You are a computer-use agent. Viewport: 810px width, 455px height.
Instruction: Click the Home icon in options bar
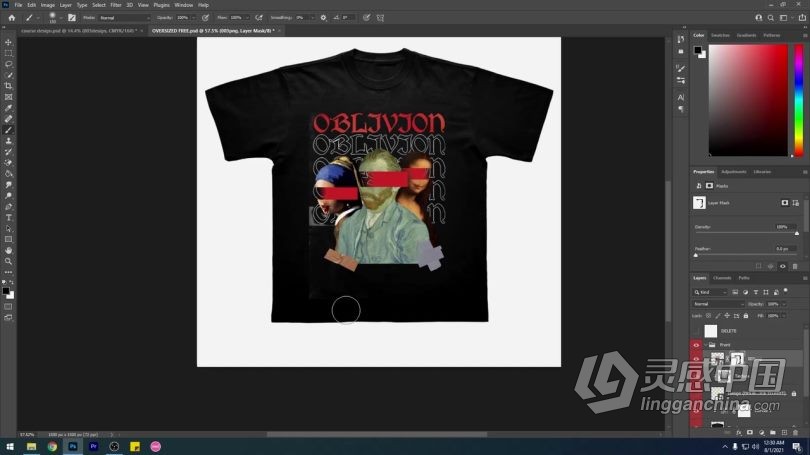pyautogui.click(x=11, y=18)
